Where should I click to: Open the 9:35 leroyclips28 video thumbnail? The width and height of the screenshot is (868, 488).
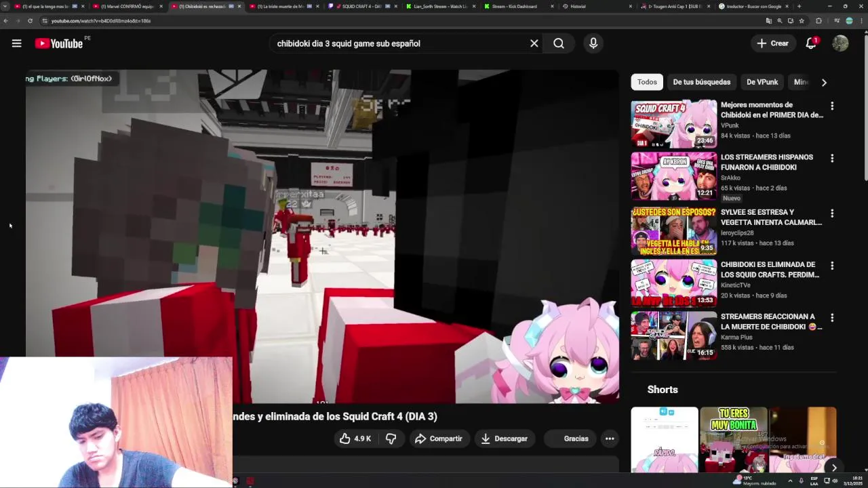673,231
